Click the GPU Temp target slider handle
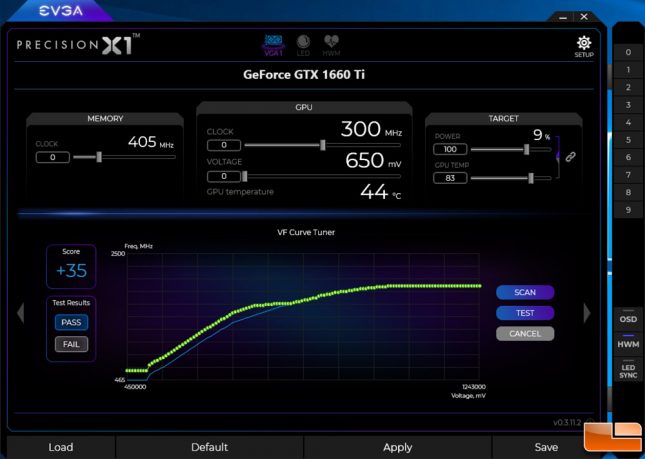This screenshot has width=645, height=459. [531, 178]
